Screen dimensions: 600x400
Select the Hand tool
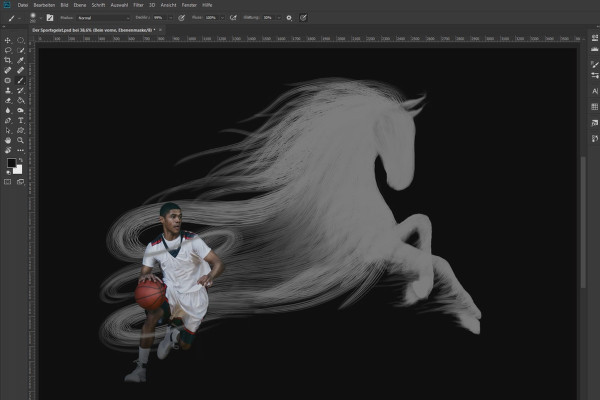8,140
